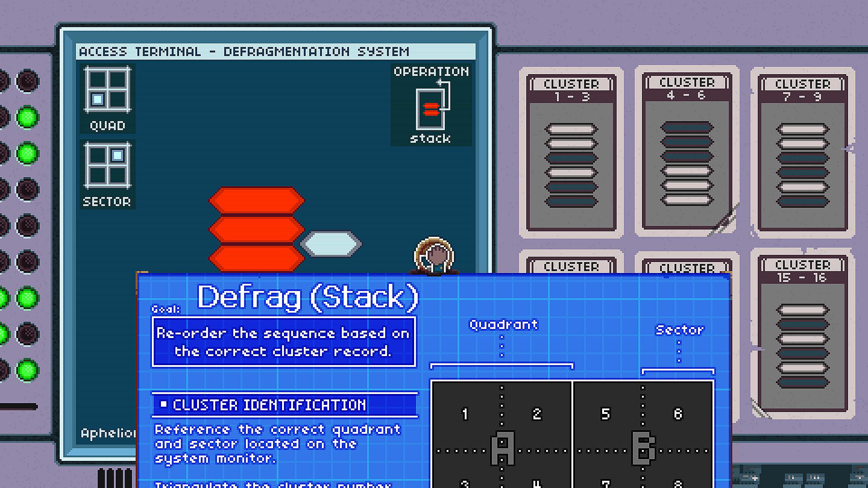Image resolution: width=868 pixels, height=488 pixels.
Task: Click the Access Terminal title bar
Action: tap(275, 52)
